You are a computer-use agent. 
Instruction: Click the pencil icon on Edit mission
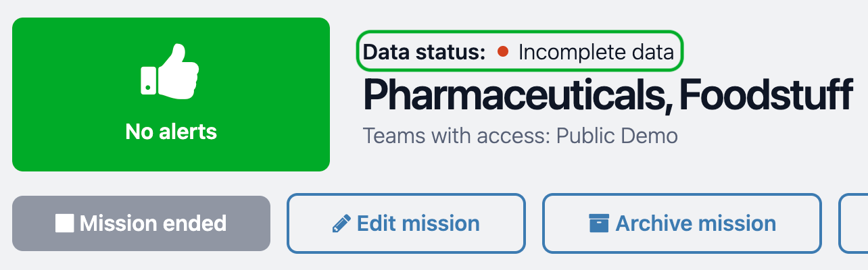(x=341, y=224)
